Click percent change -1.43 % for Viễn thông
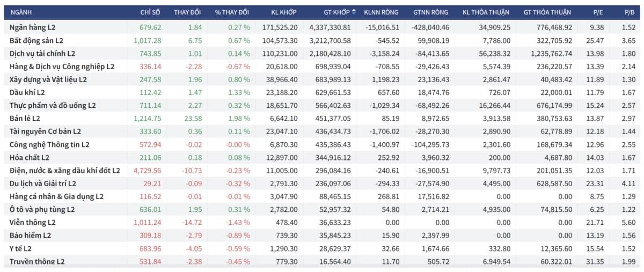The image size is (644, 272). point(238,222)
